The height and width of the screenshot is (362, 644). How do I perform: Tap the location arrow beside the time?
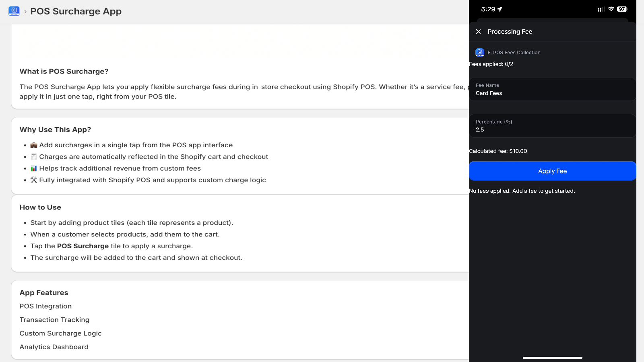pyautogui.click(x=500, y=9)
